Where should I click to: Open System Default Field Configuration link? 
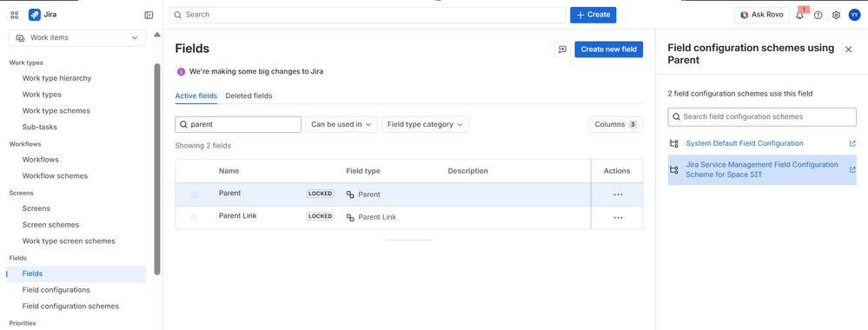tap(744, 143)
